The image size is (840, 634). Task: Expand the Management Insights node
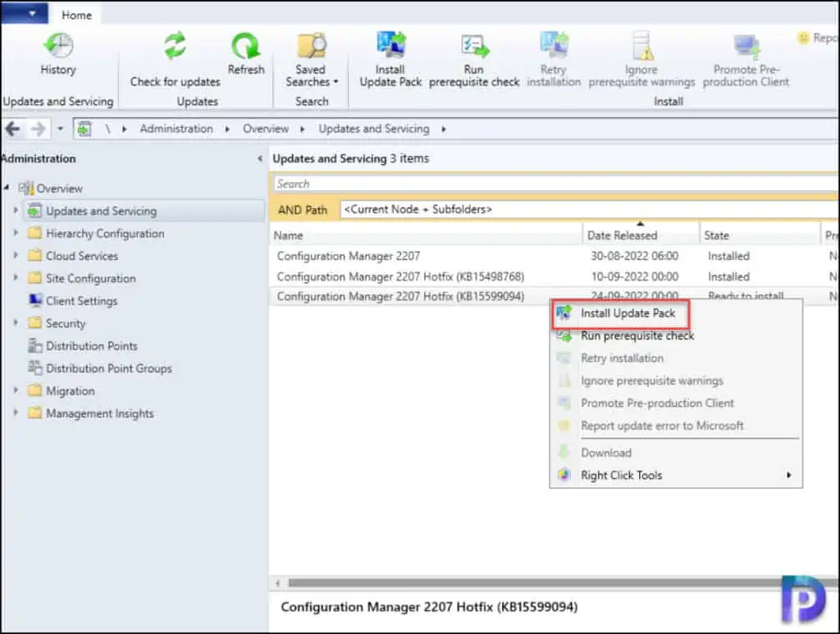[x=16, y=413]
